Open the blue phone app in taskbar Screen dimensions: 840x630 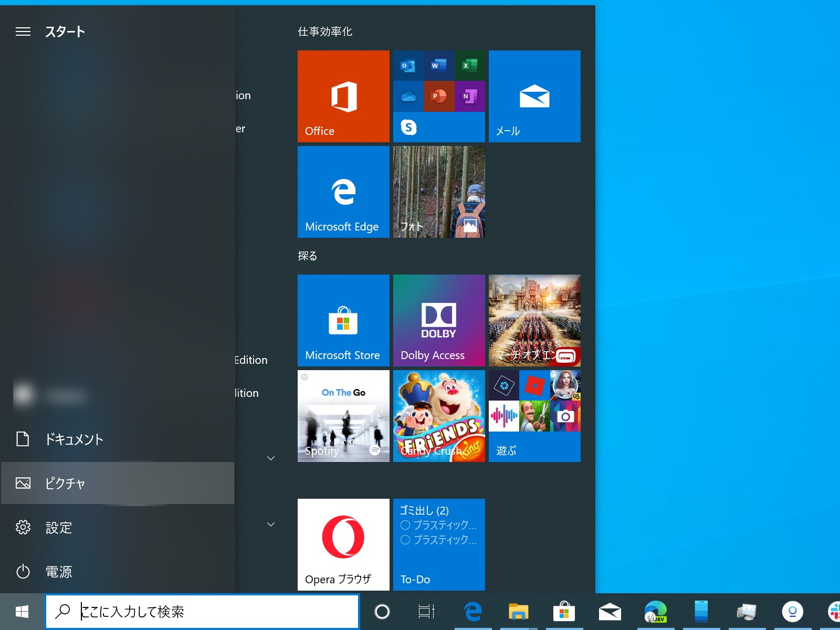(x=701, y=612)
